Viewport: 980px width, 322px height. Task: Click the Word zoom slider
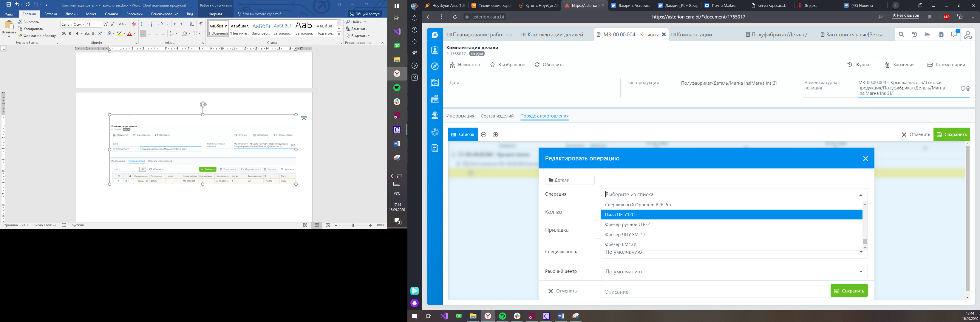(353, 225)
